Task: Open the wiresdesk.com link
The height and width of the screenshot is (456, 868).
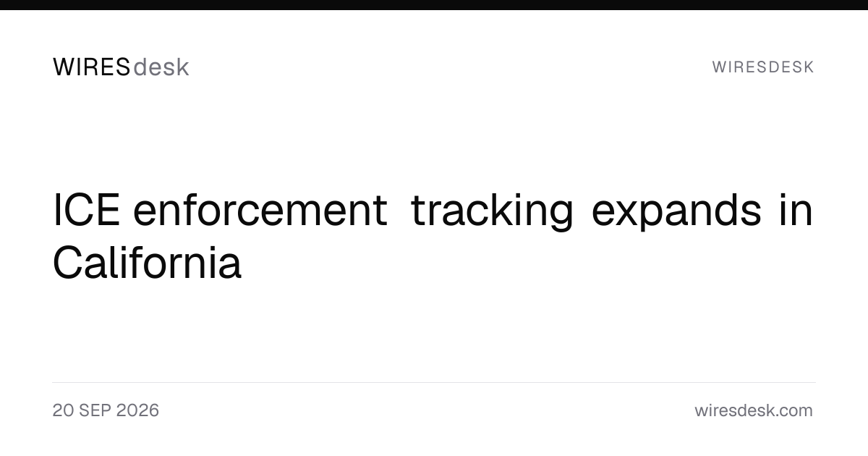Action: click(754, 410)
